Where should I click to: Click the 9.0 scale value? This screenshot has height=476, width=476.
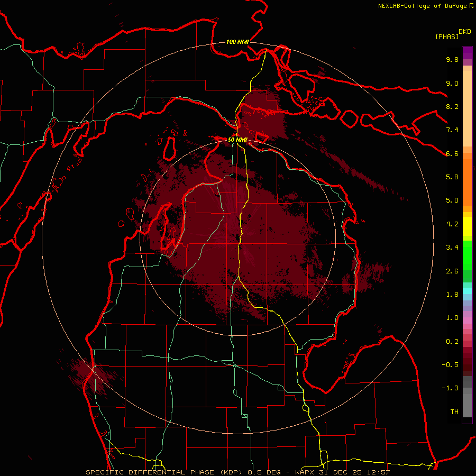click(x=452, y=83)
